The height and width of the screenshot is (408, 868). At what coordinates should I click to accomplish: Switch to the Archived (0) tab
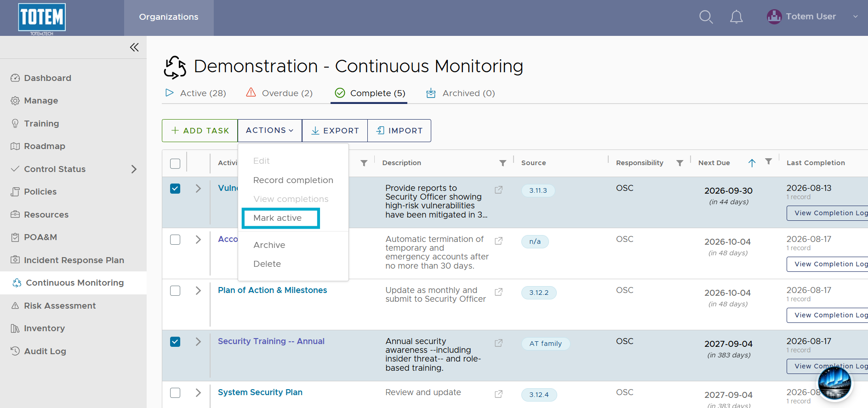pyautogui.click(x=461, y=93)
